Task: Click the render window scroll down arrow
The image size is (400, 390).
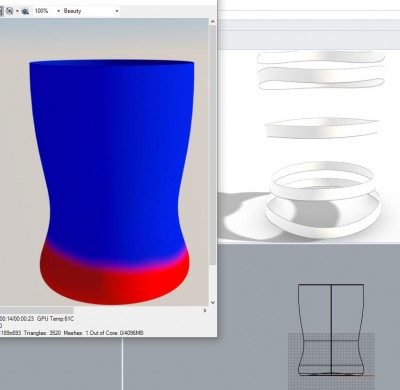Action: (213, 302)
